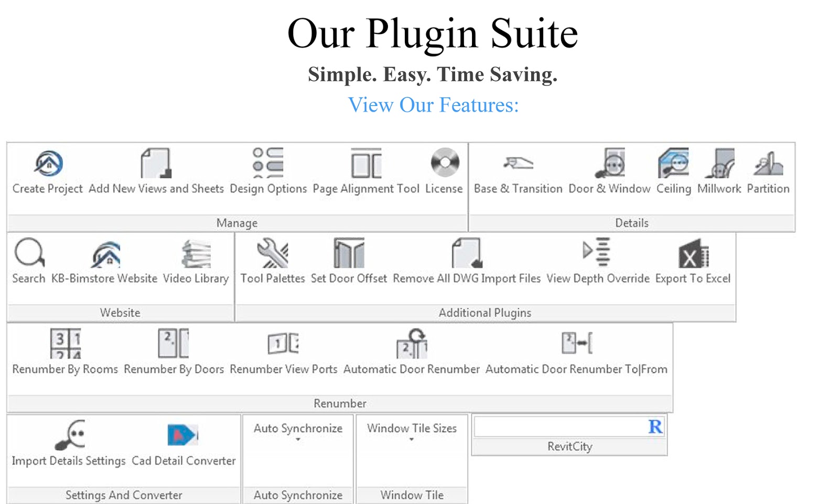Start the Cad Detail Converter
Viewport: 839px width, 504px height.
coord(182,435)
